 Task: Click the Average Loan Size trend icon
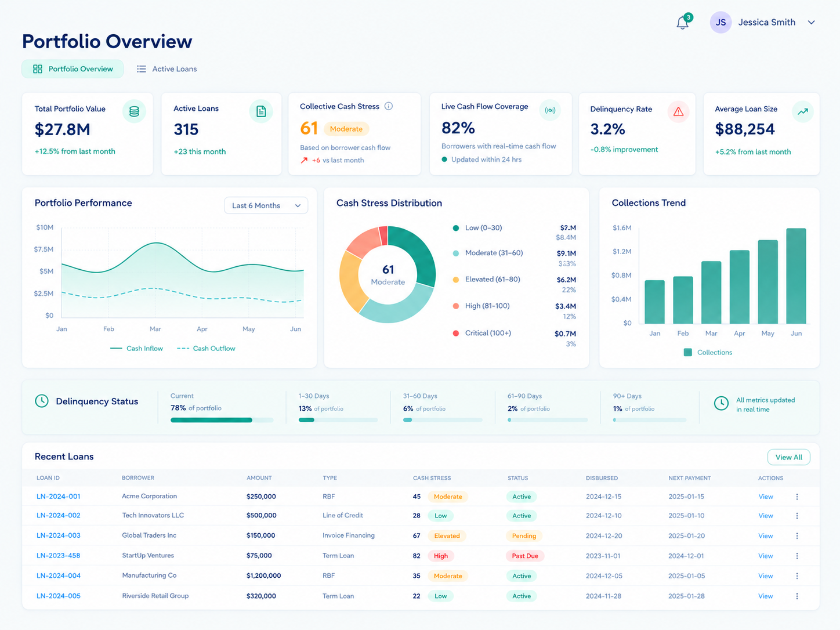pyautogui.click(x=803, y=111)
